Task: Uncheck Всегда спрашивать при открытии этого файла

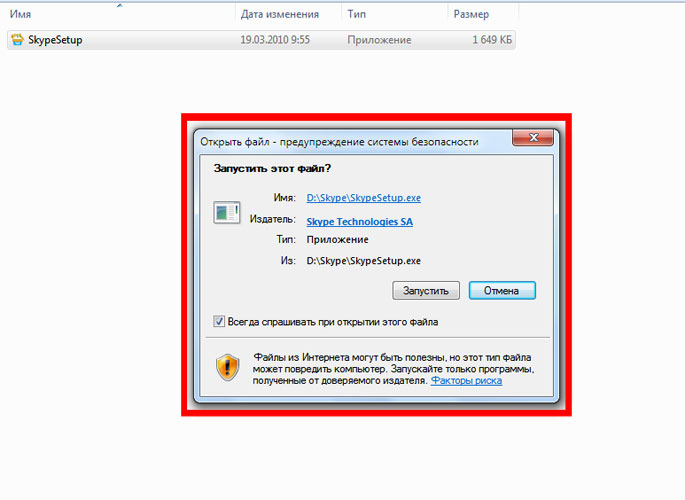Action: (x=219, y=322)
